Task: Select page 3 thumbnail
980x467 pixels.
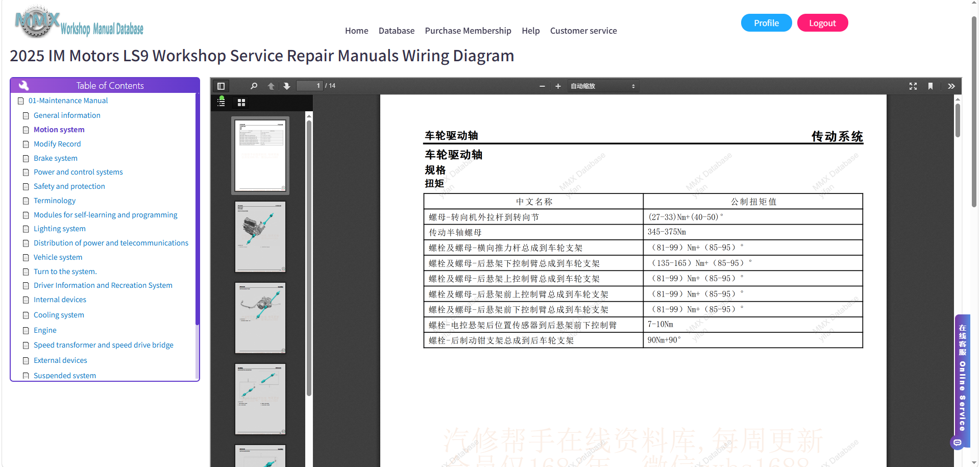Action: (260, 318)
